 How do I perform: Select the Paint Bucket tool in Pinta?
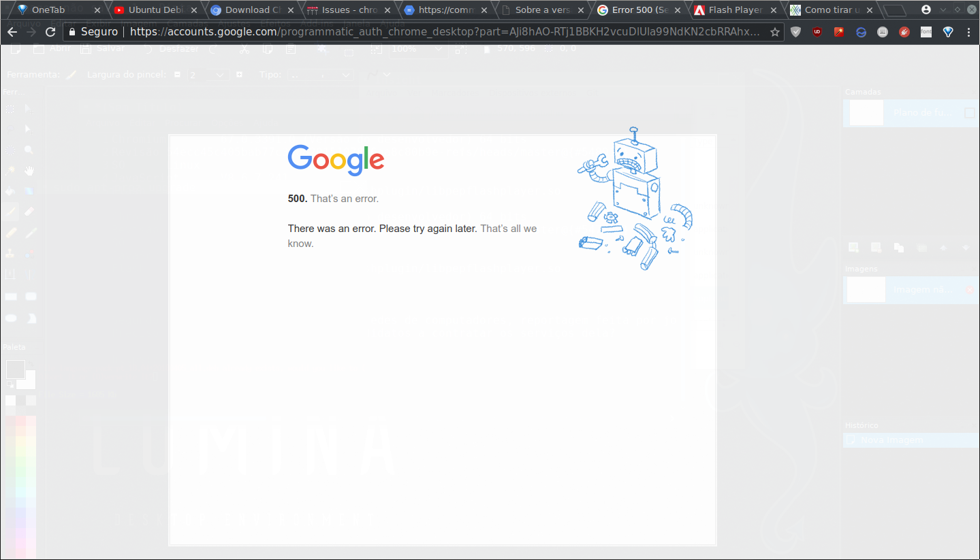10,191
